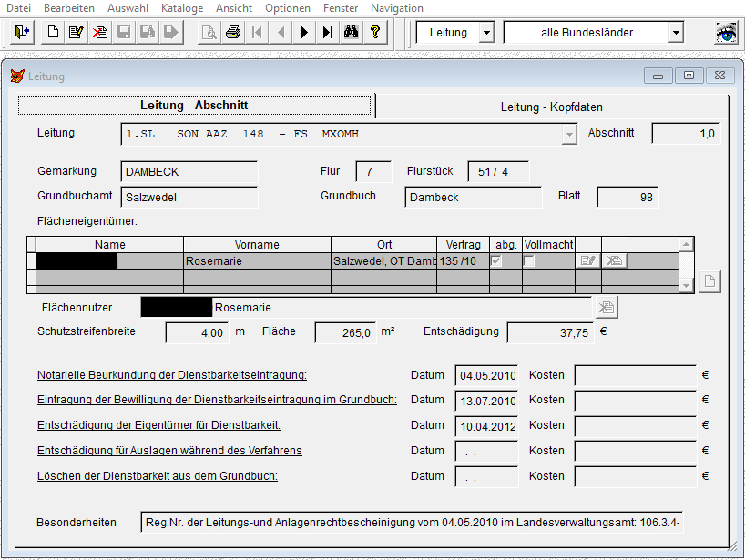Click the Besonderheiten text field

(412, 523)
